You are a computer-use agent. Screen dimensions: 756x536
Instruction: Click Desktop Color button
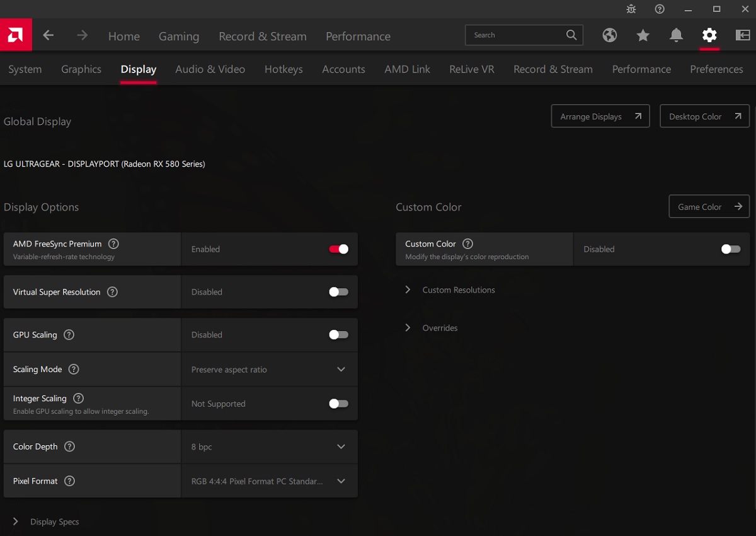click(x=705, y=116)
